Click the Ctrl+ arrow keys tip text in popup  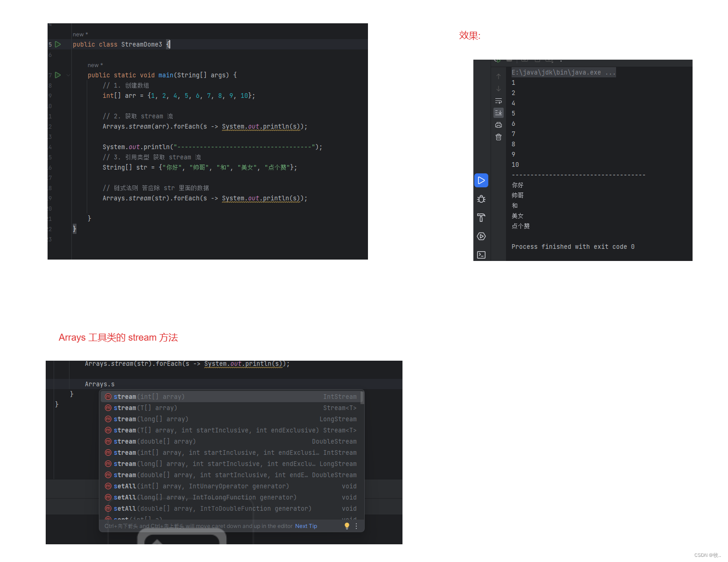pyautogui.click(x=198, y=526)
